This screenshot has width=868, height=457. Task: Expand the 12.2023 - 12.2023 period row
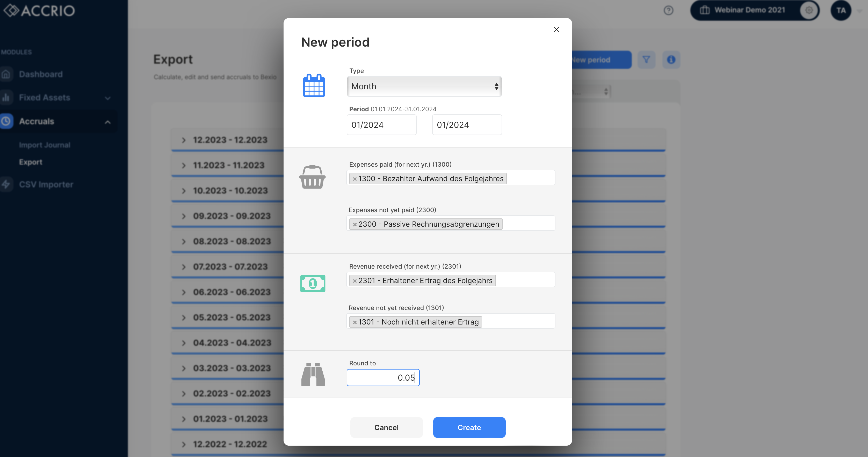pos(183,139)
